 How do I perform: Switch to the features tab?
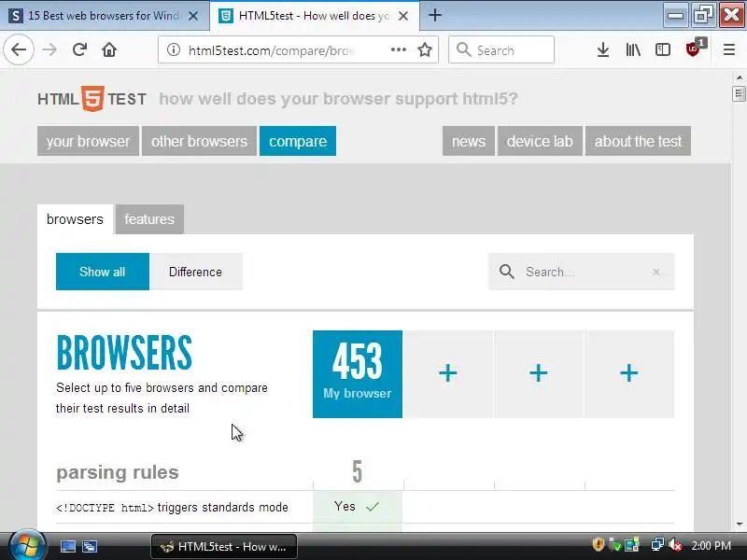[149, 219]
